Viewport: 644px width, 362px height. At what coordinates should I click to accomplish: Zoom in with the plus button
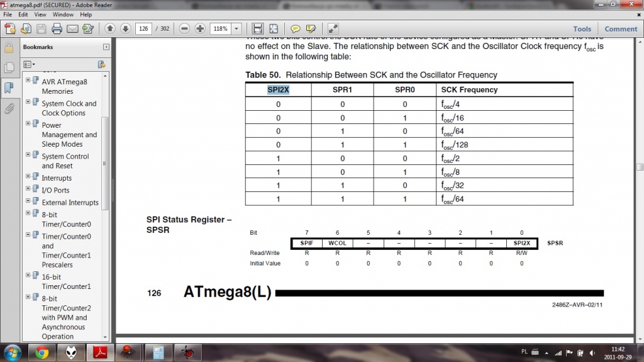(x=200, y=28)
